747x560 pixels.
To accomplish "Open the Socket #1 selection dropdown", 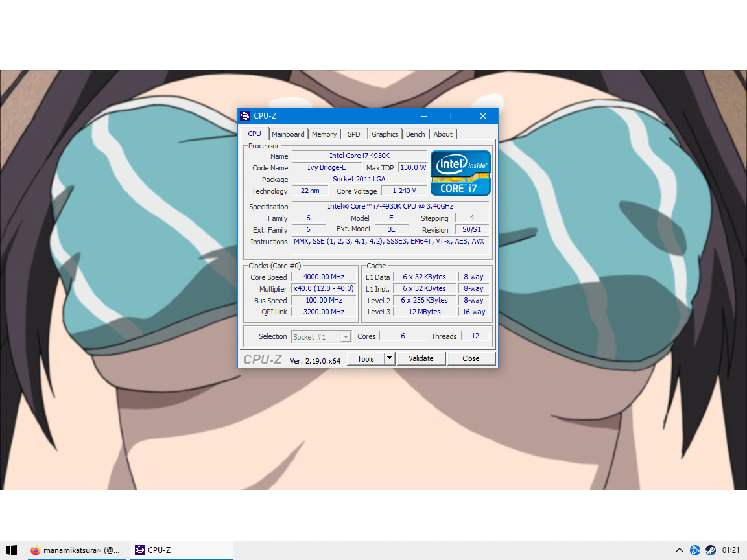I will [321, 336].
